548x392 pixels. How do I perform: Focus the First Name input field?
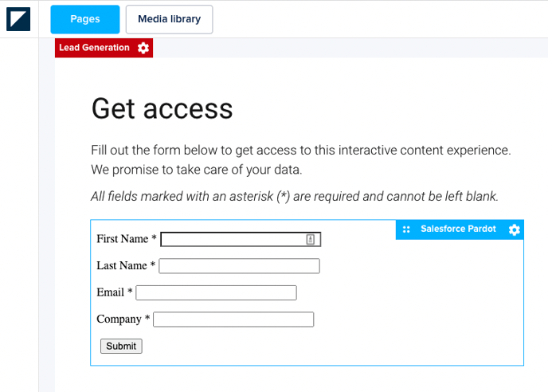233,239
